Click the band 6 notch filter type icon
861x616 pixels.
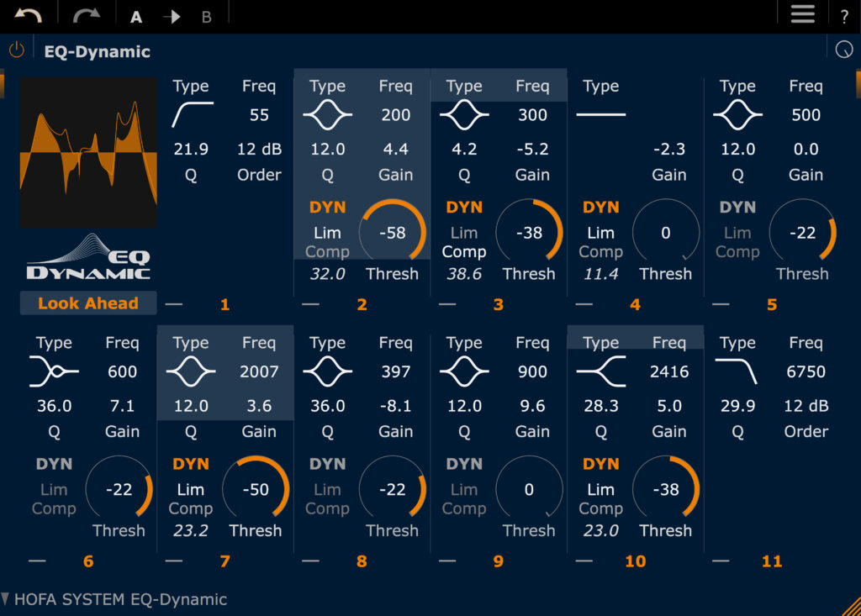tap(54, 371)
